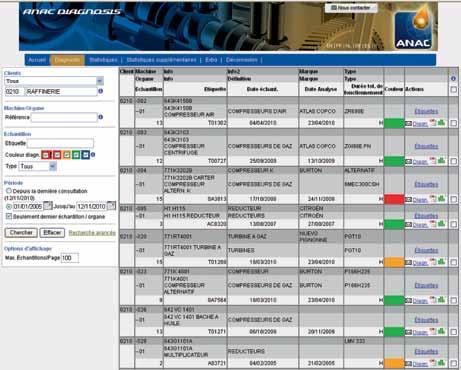Switch to the Statistiques menu tab

tap(103, 60)
